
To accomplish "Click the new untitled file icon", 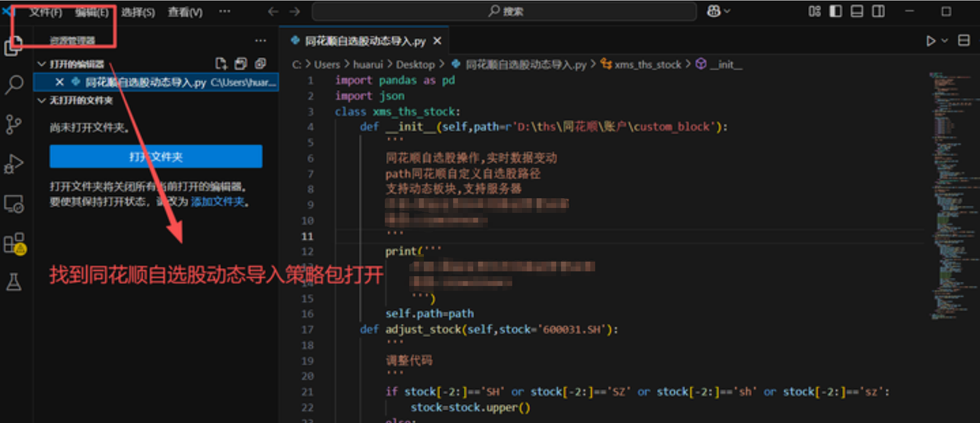I will tap(220, 64).
